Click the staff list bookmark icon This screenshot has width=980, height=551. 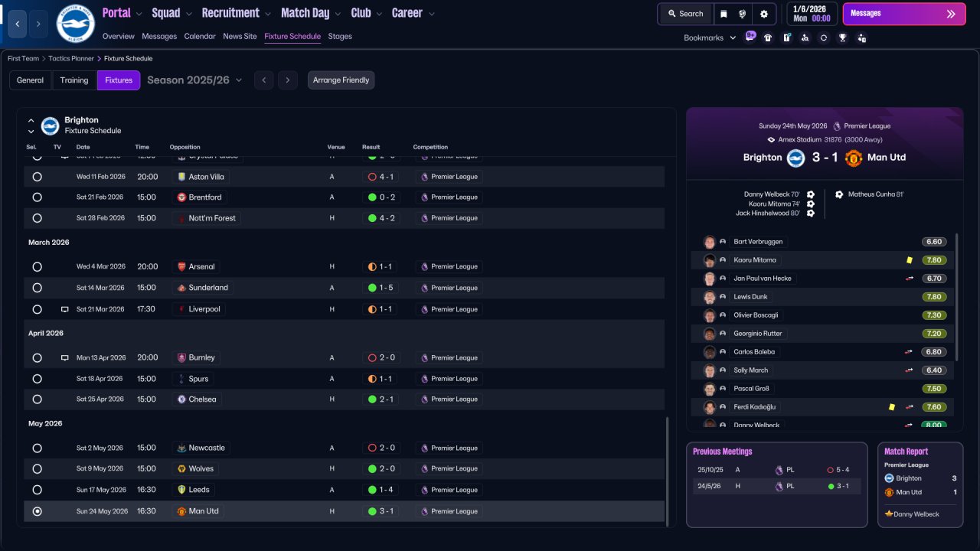click(861, 37)
